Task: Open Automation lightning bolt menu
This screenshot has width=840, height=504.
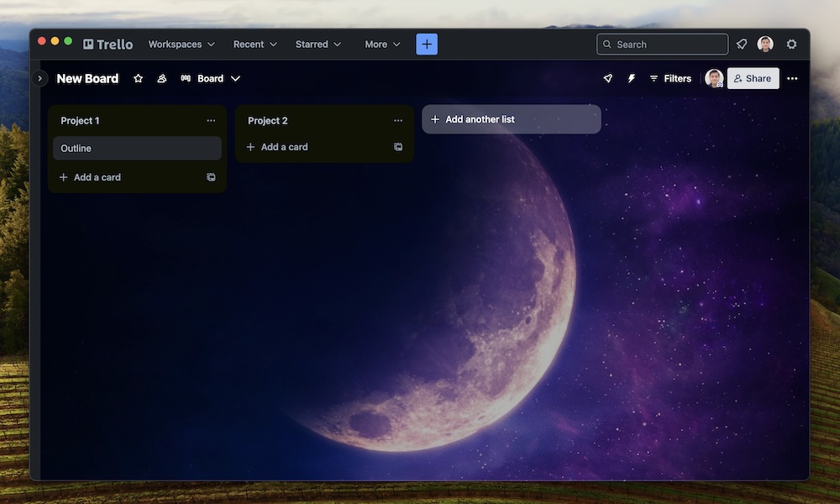Action: point(632,78)
